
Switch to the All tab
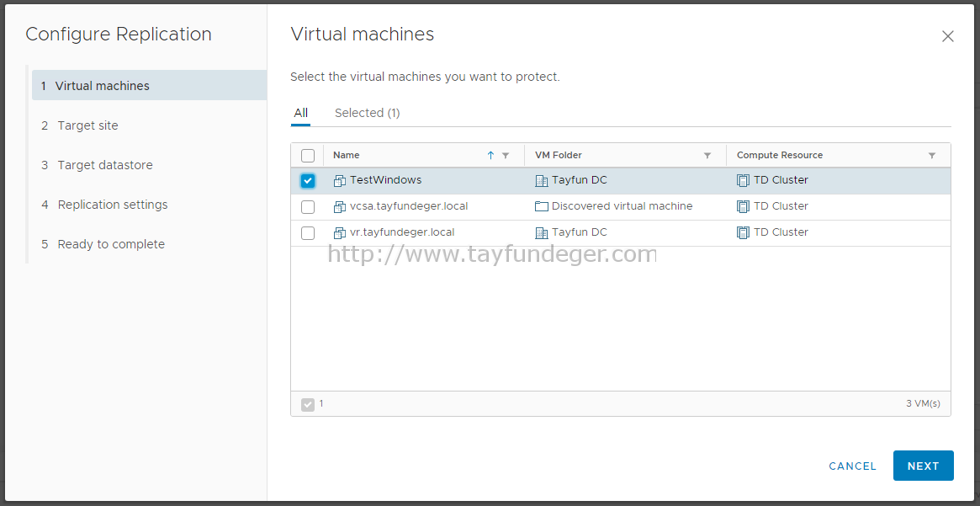[x=300, y=113]
